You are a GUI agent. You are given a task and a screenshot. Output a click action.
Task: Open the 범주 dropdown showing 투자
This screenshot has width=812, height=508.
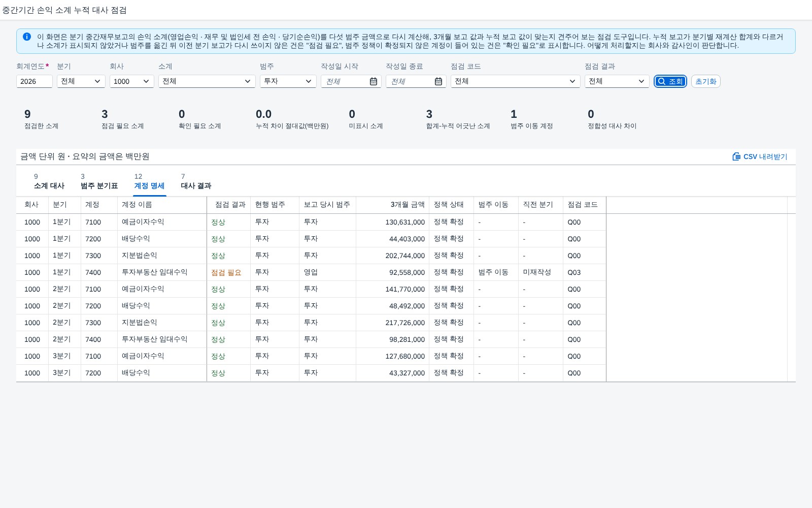coord(288,81)
